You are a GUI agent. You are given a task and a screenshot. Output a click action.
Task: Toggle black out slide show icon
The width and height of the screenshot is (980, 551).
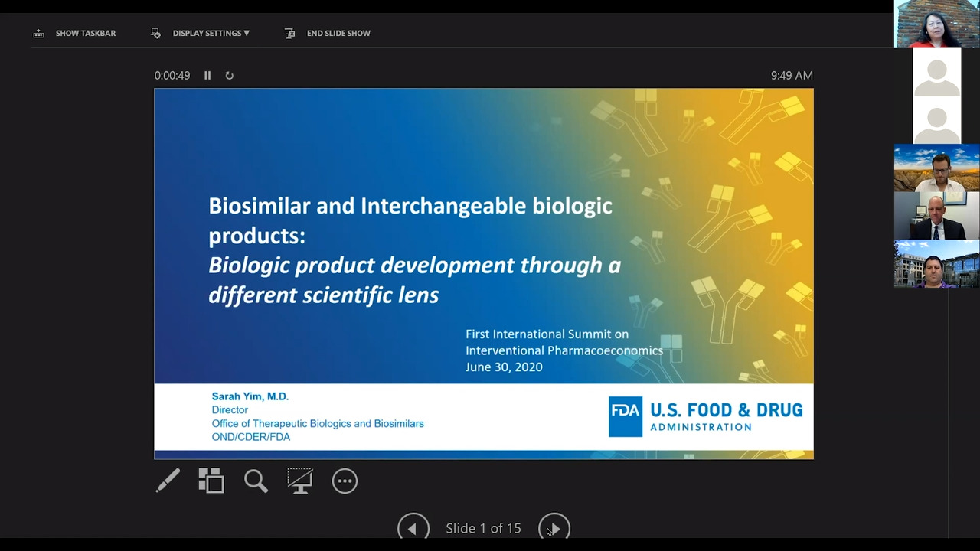(x=300, y=481)
